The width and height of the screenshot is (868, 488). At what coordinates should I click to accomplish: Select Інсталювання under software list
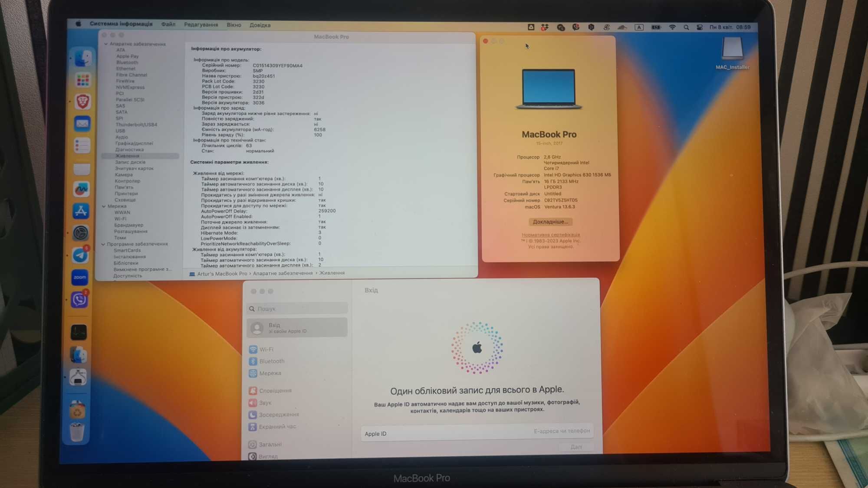click(130, 257)
